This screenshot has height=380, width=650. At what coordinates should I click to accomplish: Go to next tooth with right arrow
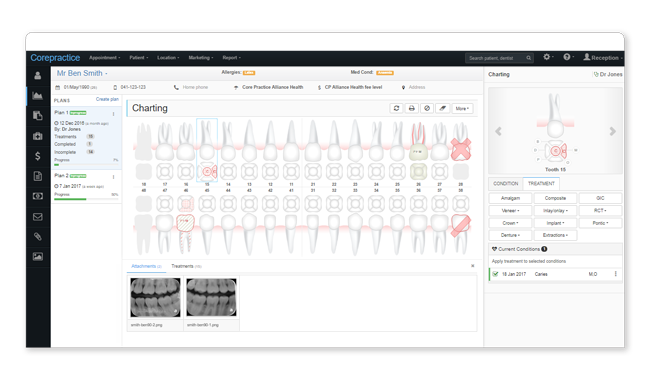coord(612,131)
